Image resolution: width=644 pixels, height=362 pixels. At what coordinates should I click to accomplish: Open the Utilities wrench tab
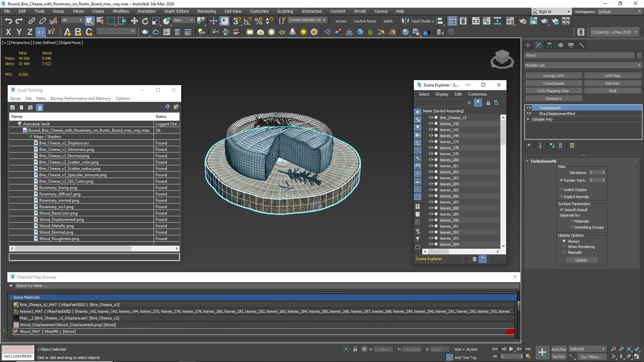[x=582, y=45]
